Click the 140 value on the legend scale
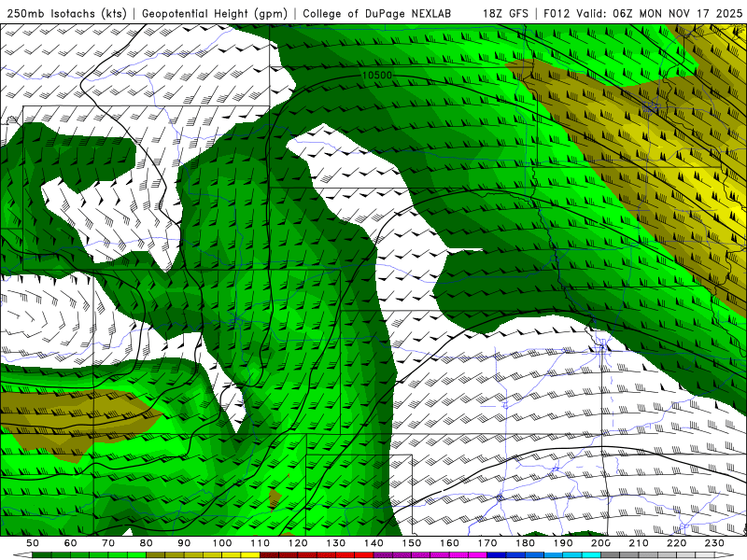Viewport: 747px width, 560px height. (x=373, y=543)
